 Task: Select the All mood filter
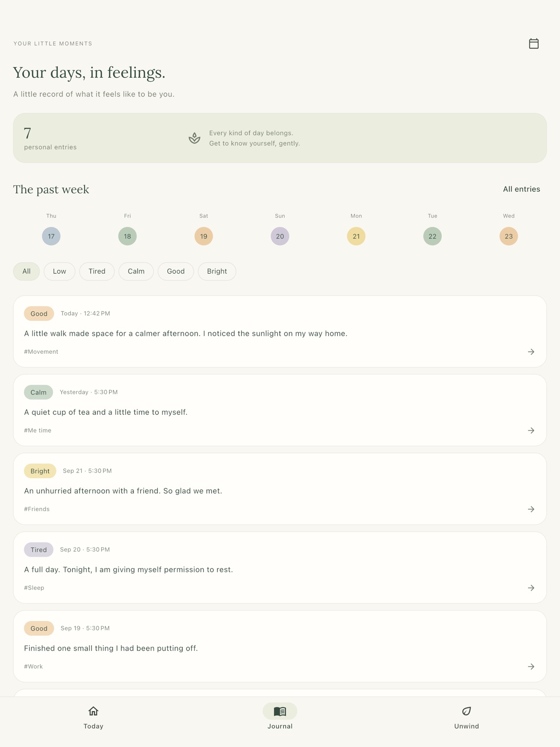pyautogui.click(x=26, y=271)
